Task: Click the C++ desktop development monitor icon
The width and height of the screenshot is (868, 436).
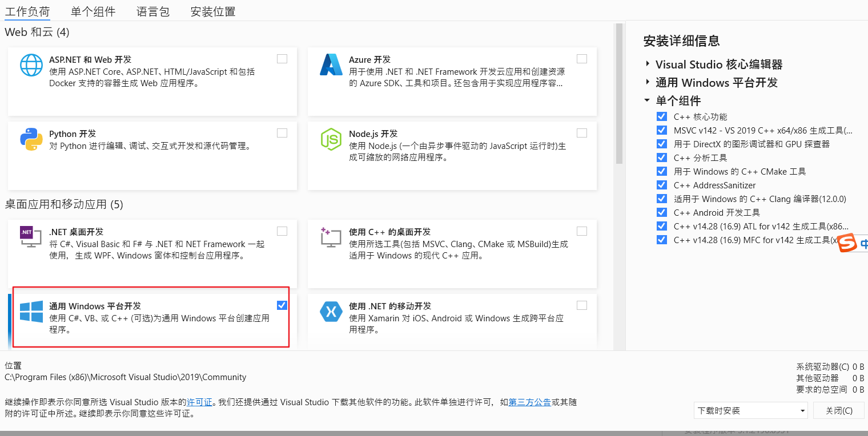Action: coord(331,237)
